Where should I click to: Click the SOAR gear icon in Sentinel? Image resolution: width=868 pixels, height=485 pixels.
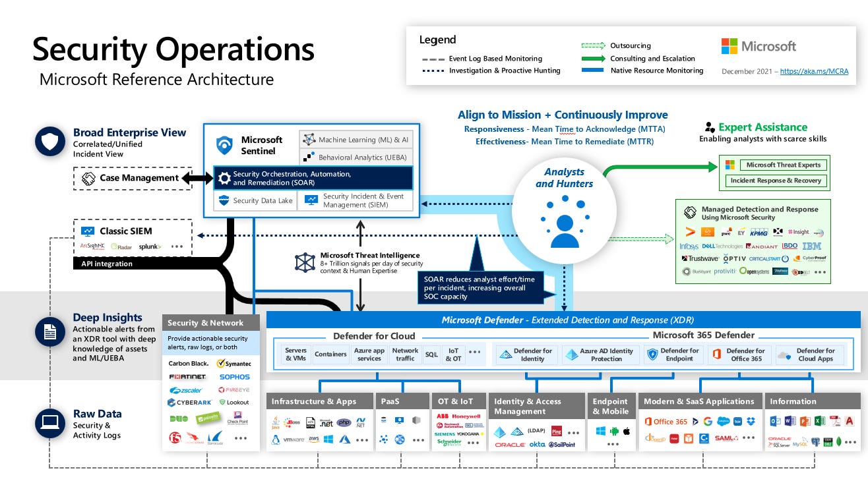coord(224,178)
